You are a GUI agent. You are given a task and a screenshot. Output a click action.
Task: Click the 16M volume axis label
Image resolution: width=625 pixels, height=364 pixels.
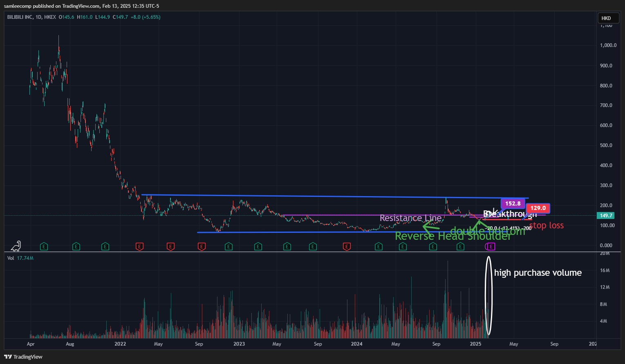[x=605, y=270]
